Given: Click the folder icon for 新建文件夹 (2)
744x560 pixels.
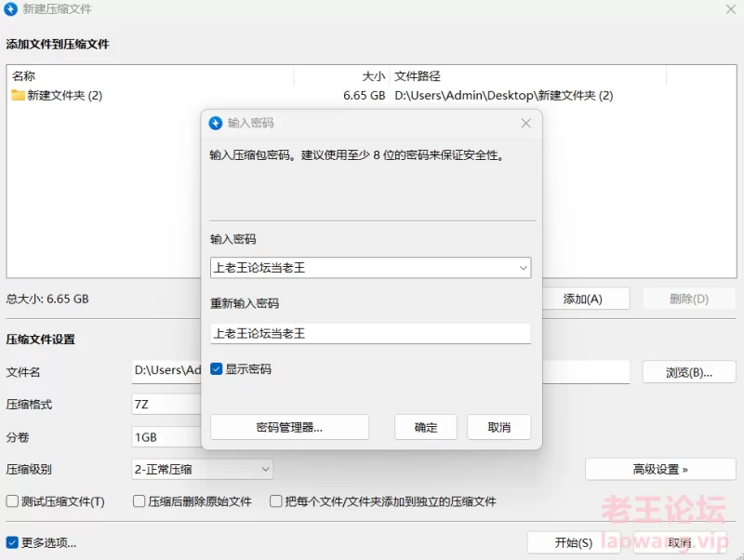Looking at the screenshot, I should [x=18, y=96].
